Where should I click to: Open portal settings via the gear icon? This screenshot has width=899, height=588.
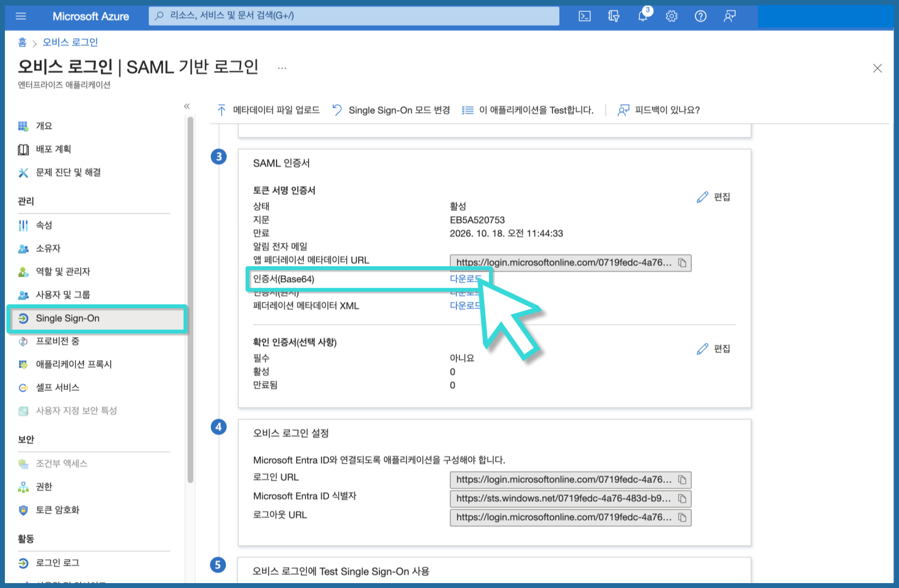point(671,16)
